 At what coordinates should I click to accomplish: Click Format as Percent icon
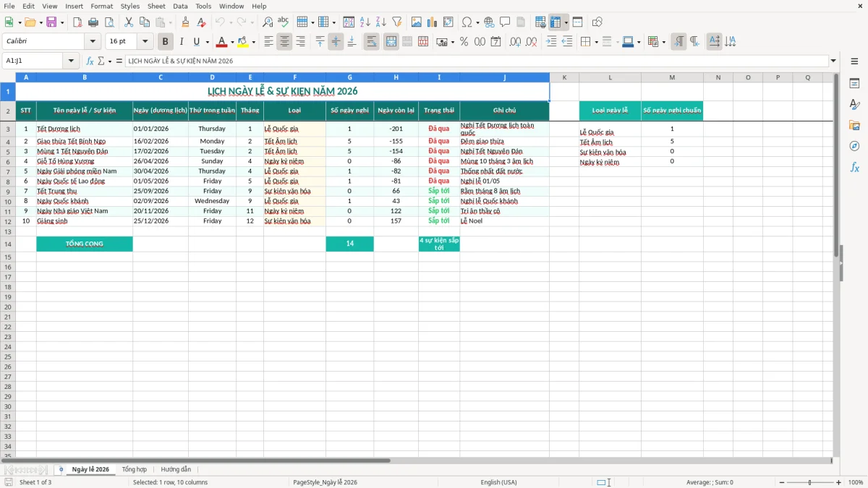click(464, 42)
